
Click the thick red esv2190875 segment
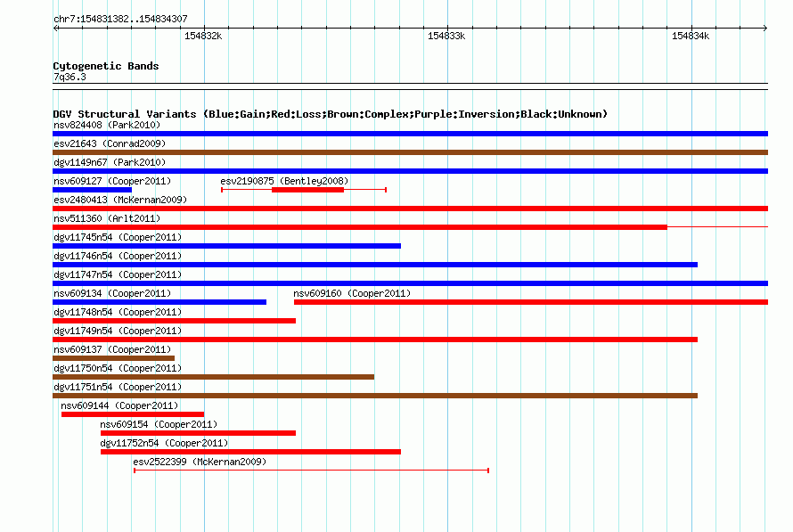(307, 190)
